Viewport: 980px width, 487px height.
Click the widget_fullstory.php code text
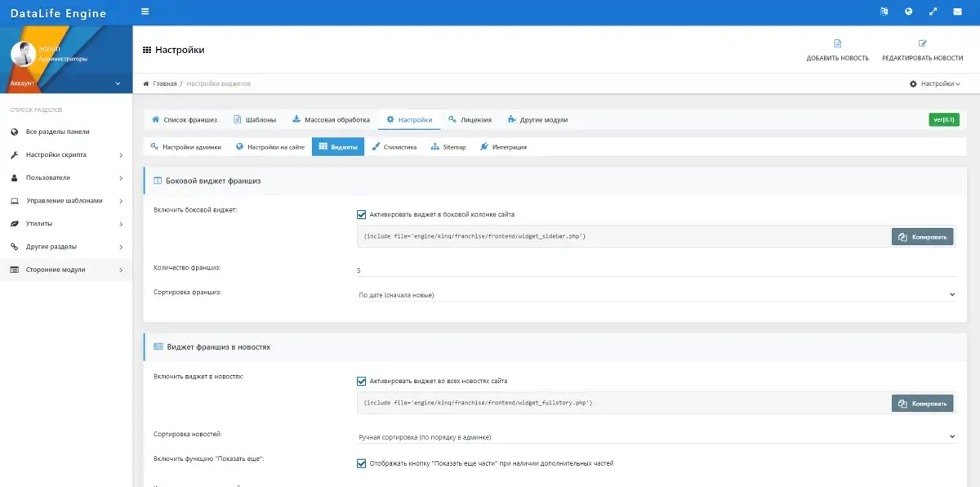(x=478, y=403)
